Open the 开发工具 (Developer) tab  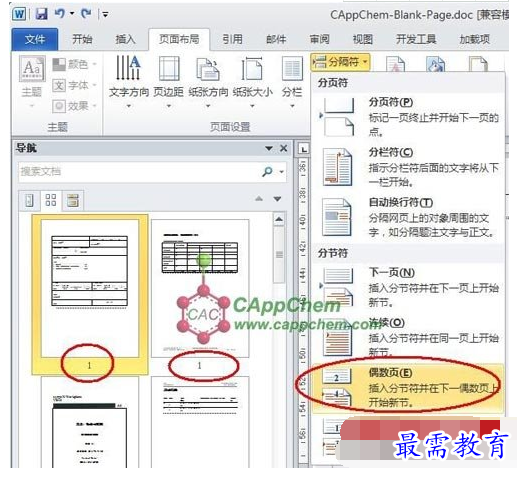[416, 39]
